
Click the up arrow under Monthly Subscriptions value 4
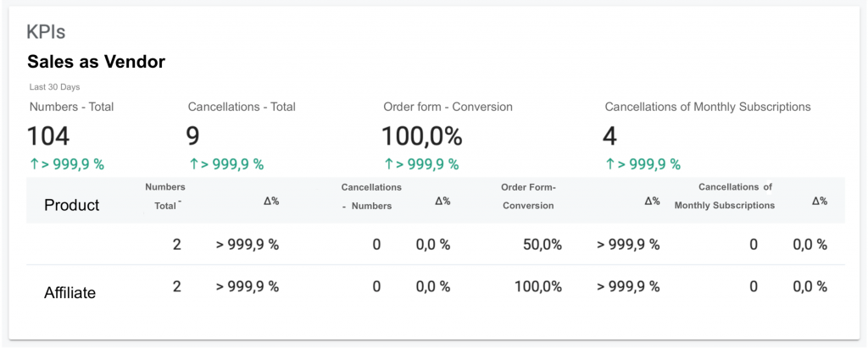(610, 164)
